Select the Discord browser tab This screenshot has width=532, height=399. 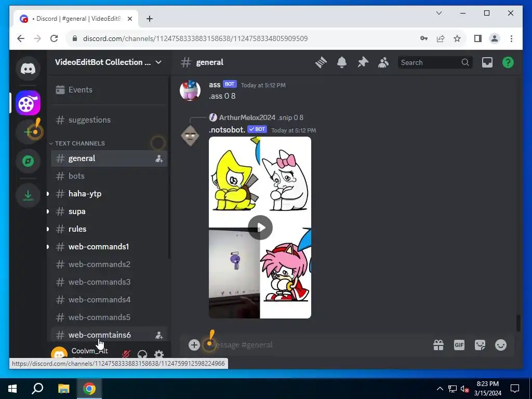(76, 19)
